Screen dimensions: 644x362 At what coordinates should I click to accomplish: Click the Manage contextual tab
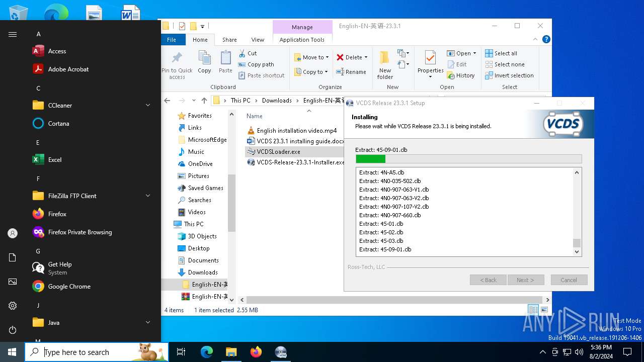(302, 27)
